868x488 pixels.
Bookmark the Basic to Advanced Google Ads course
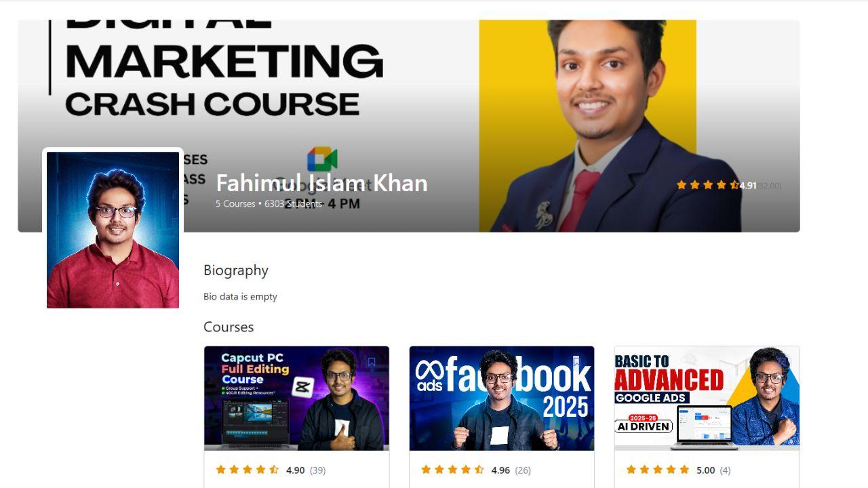782,363
